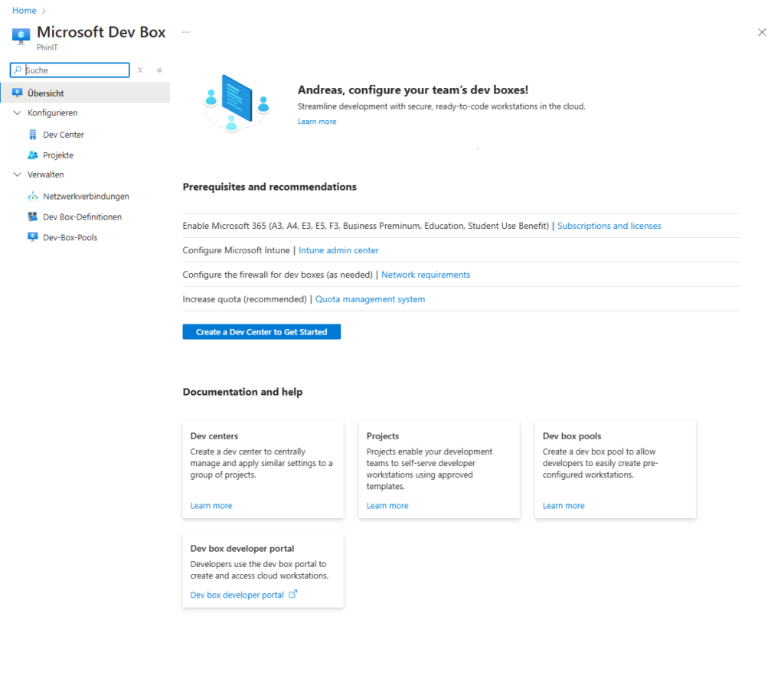
Task: Clear the search box with the X icon
Action: click(x=140, y=70)
